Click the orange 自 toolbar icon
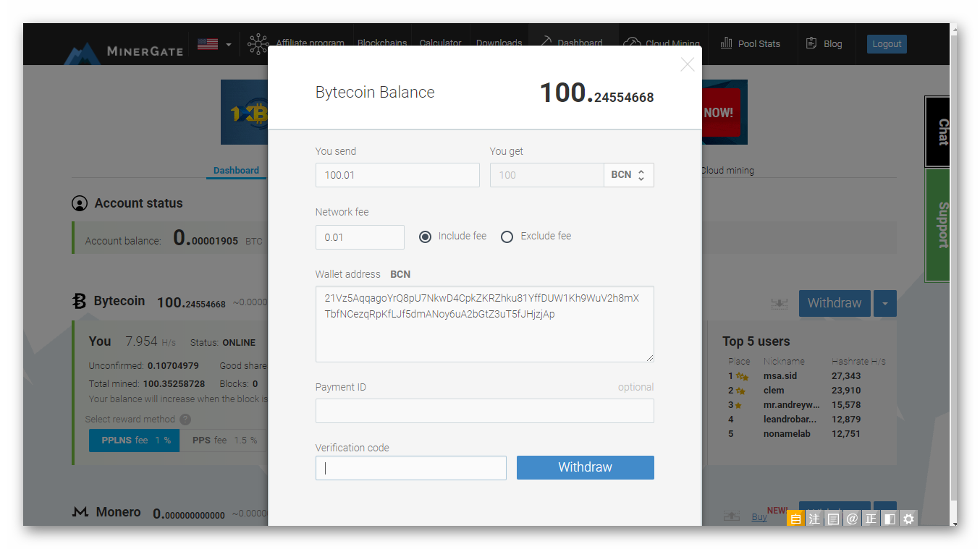Screen dimensions: 980x549 (x=795, y=519)
